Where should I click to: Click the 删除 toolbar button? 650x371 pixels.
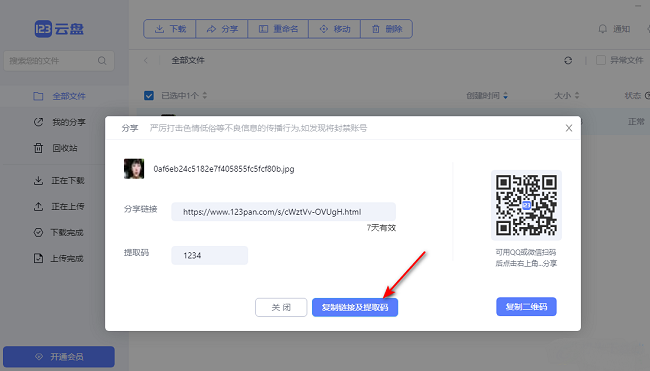[387, 29]
